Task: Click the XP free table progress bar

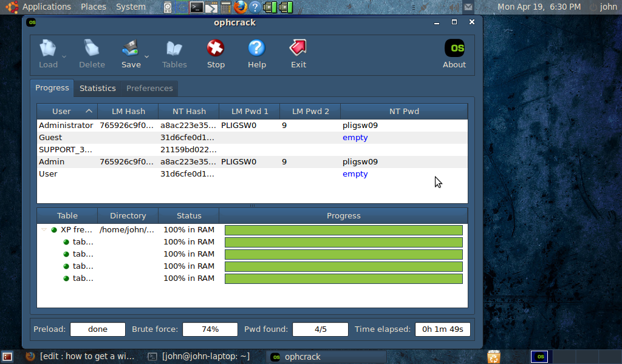Action: click(x=344, y=230)
